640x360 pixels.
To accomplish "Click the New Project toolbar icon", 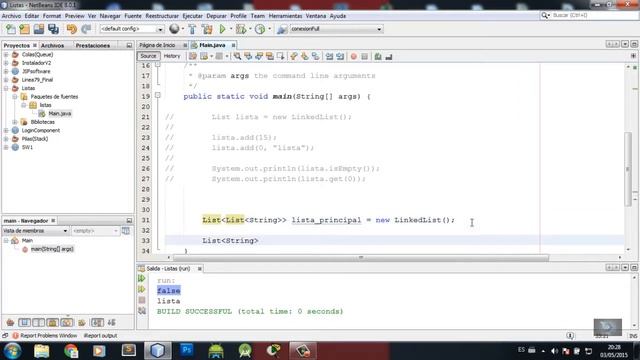I will (24, 29).
